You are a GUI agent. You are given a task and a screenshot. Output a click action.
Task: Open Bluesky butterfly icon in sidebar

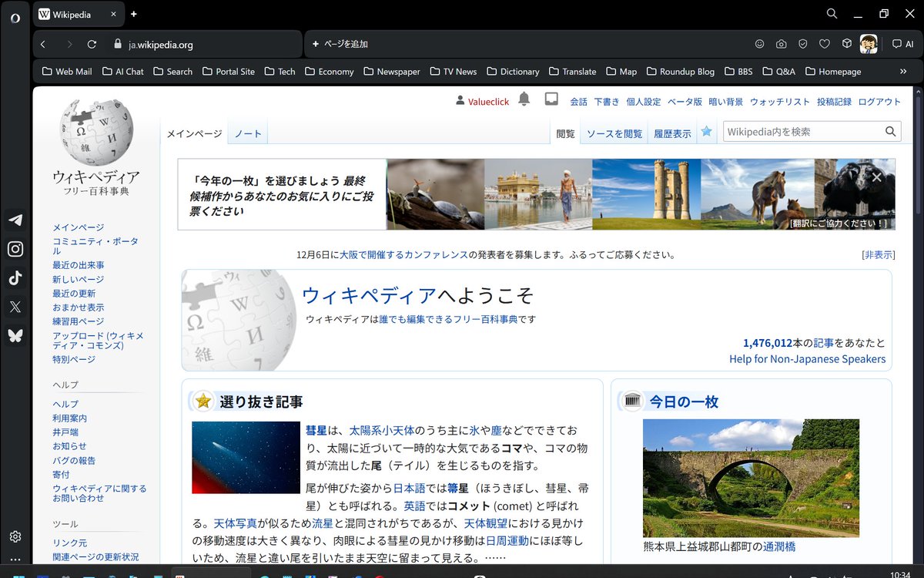click(x=15, y=335)
